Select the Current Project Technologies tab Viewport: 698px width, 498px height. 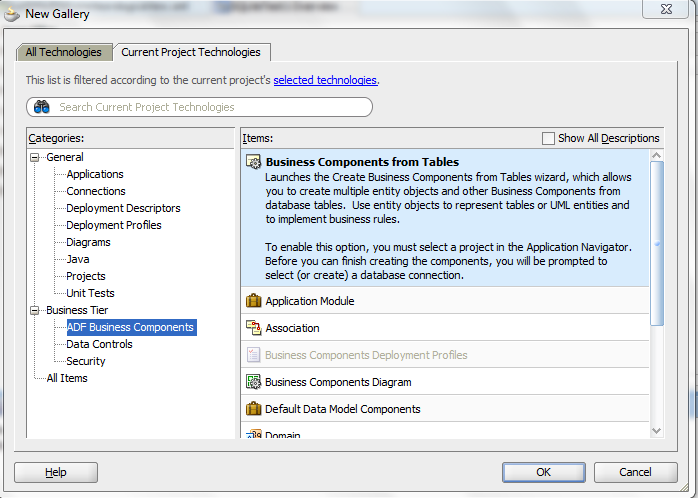coord(191,52)
